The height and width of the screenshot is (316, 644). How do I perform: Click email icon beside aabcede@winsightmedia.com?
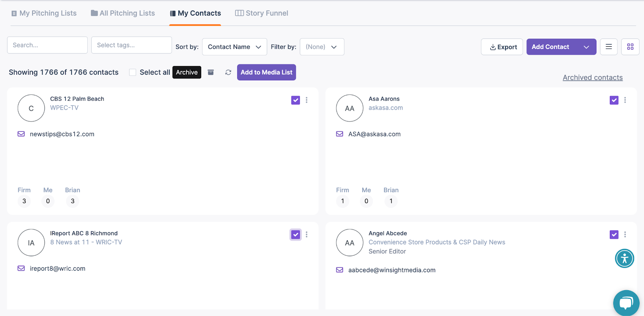click(x=340, y=270)
